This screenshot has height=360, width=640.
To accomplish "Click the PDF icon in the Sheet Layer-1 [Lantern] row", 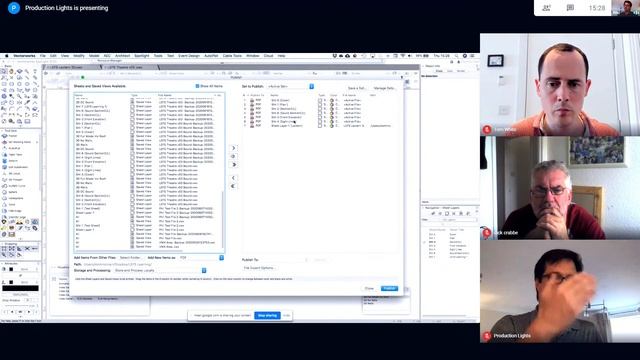I will 252,126.
